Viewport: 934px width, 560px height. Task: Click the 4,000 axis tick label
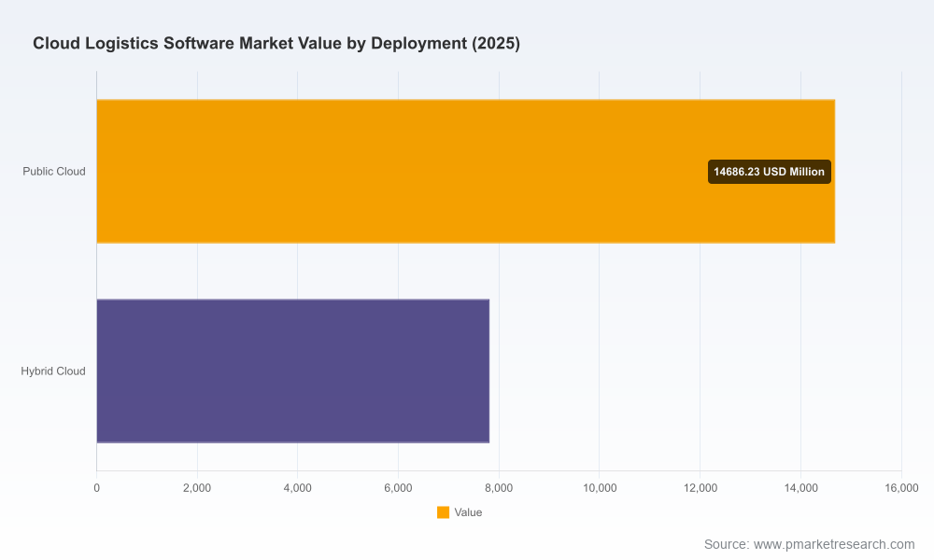point(298,488)
